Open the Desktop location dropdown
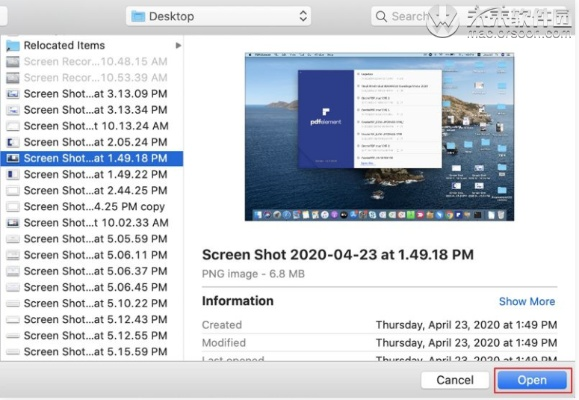Screen dimensions: 579x400 pos(218,16)
